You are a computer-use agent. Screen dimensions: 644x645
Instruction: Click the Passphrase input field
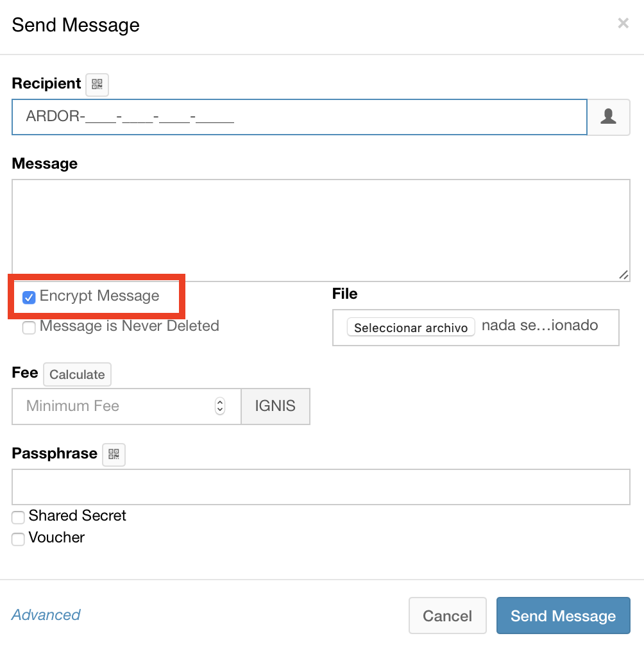coord(321,487)
